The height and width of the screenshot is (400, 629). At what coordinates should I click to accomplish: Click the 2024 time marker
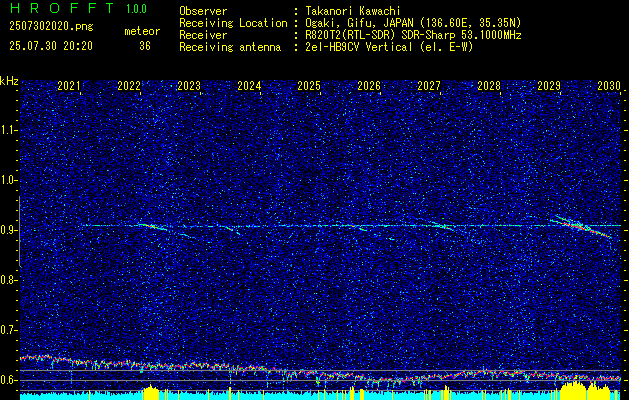tap(249, 86)
